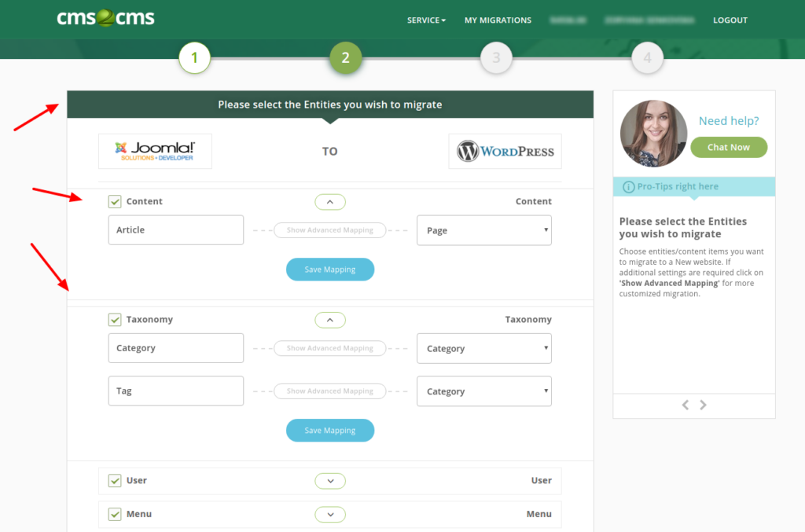Click the Tag source field
Screen dimensions: 805x532
(176, 391)
